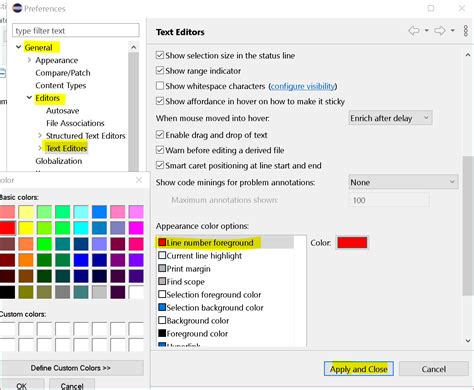This screenshot has width=474, height=390.
Task: Select the Print margin color entry
Action: [x=184, y=269]
